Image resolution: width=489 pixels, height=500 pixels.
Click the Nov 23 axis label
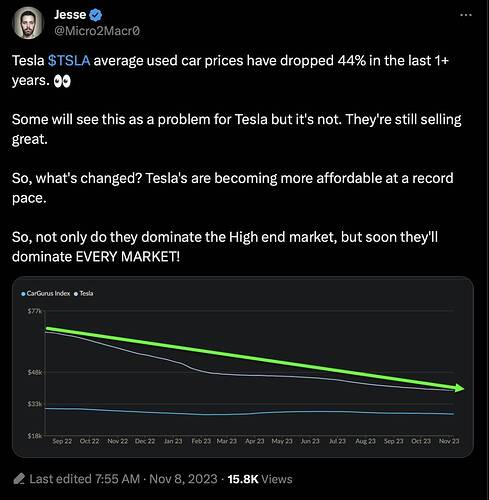click(449, 441)
